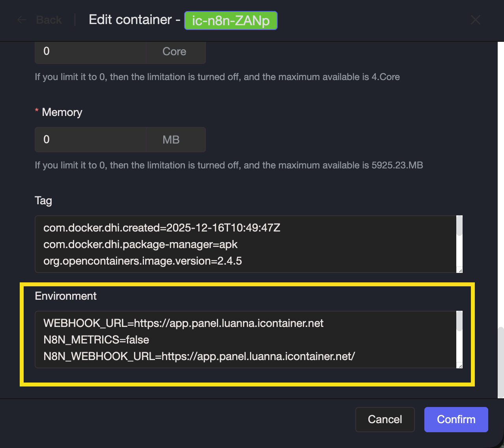
Task: Confirm the container changes
Action: pyautogui.click(x=456, y=420)
